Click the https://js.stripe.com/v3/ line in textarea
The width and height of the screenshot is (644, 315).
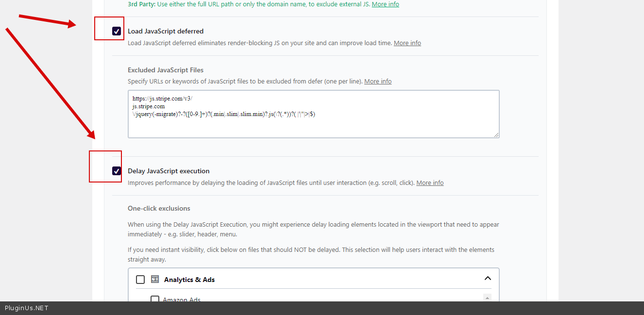tap(162, 99)
